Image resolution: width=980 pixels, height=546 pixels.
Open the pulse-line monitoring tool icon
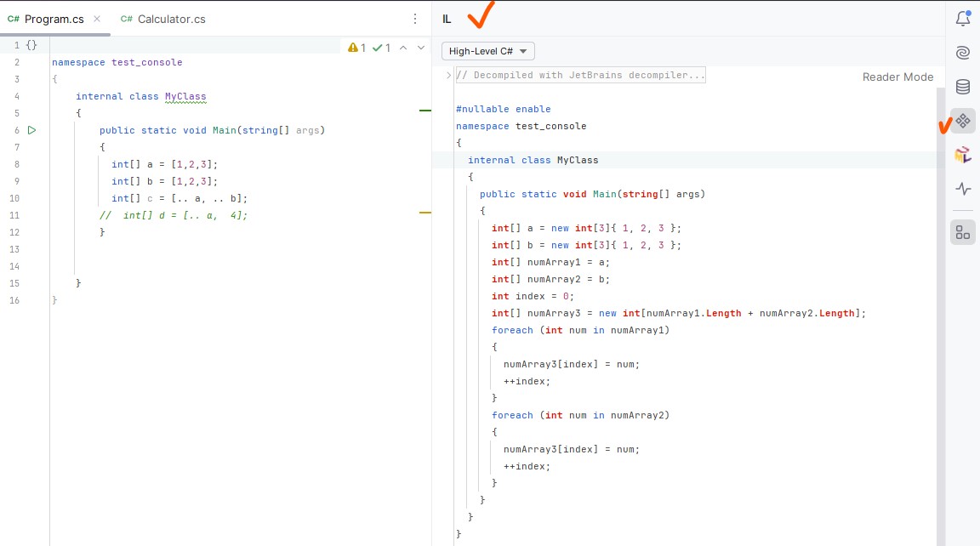962,189
